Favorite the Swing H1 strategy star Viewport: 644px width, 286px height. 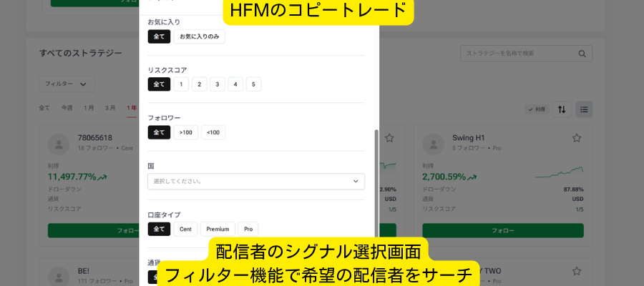[x=577, y=138]
